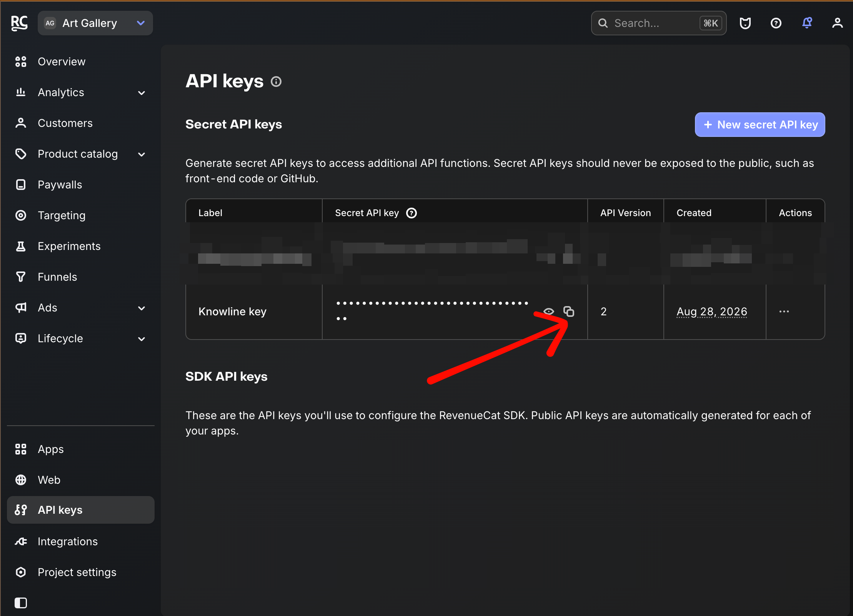Screen dimensions: 853x616
Task: Click the SDK API keys heading
Action: [x=227, y=376]
